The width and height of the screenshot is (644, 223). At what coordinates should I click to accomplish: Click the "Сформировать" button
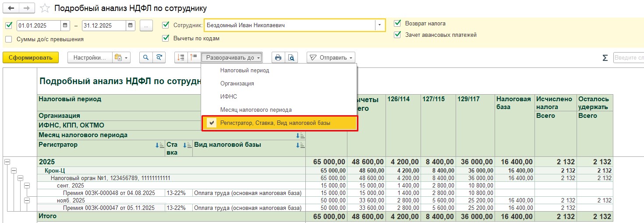(x=30, y=57)
